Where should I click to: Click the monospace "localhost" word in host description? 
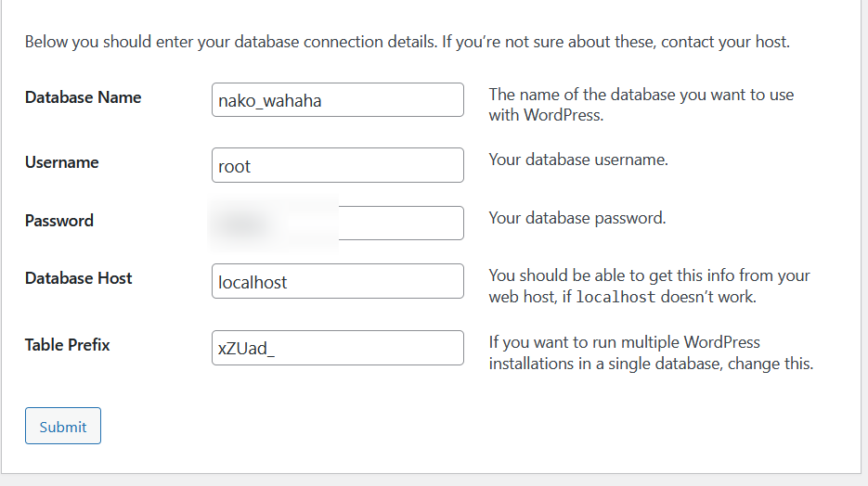[615, 298]
